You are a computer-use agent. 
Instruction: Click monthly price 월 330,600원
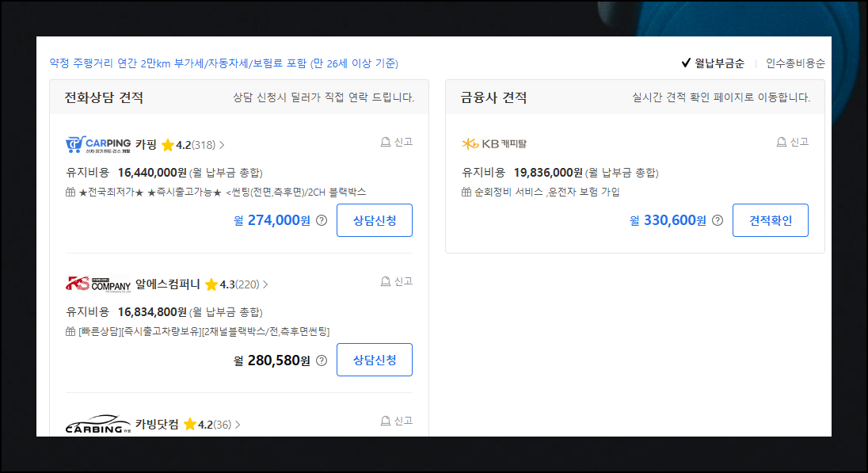coord(668,220)
